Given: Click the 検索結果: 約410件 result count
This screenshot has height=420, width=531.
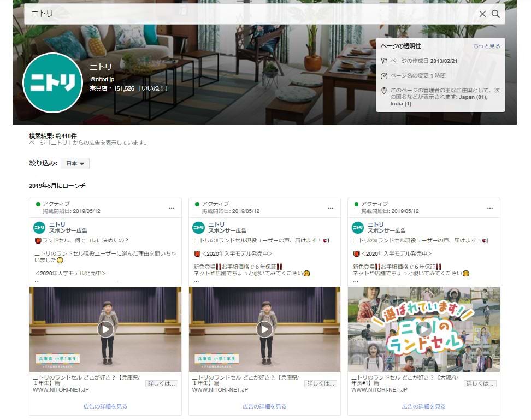Looking at the screenshot, I should pos(53,136).
